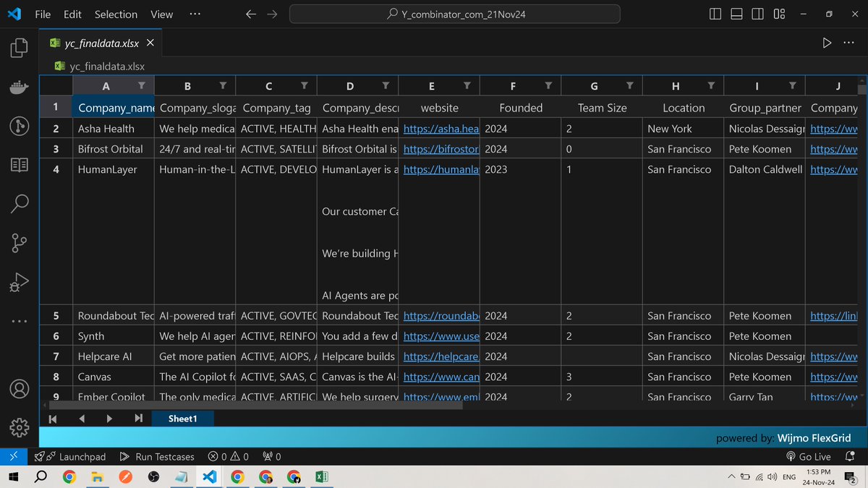Viewport: 868px width, 488px height.
Task: Show additional views via activity bar ellipsis
Action: (19, 322)
